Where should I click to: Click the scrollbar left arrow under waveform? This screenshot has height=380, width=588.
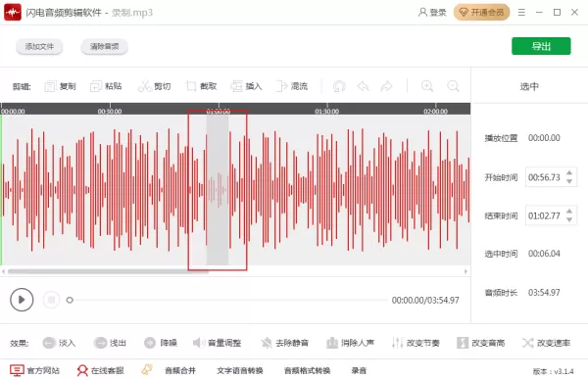[x=3, y=271]
